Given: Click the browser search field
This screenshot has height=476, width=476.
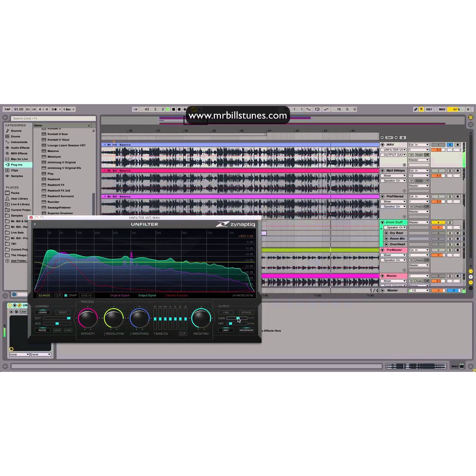Looking at the screenshot, I should pos(53,119).
